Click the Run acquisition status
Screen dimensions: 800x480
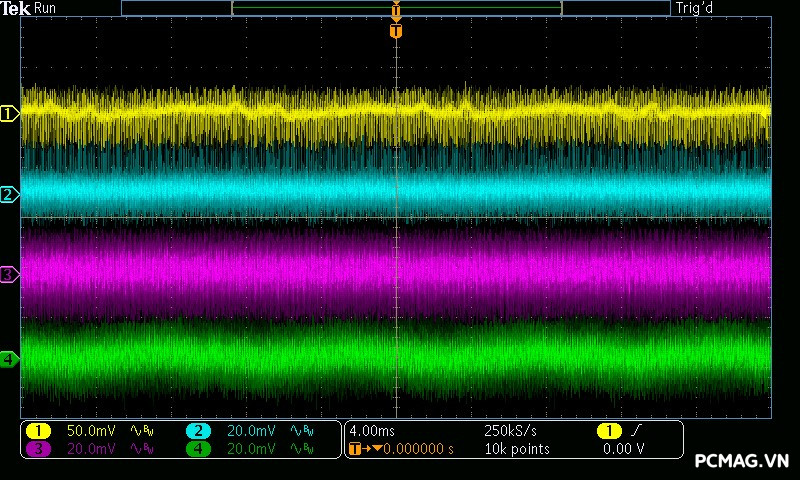46,8
